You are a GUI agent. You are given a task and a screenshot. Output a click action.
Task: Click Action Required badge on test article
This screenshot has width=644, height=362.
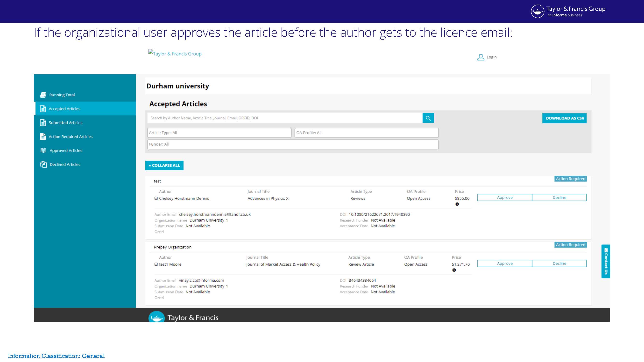tap(571, 179)
